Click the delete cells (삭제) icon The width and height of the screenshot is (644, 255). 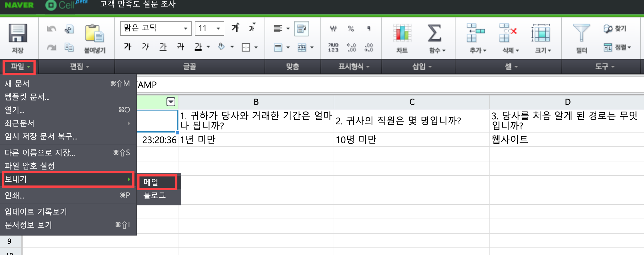tap(508, 33)
